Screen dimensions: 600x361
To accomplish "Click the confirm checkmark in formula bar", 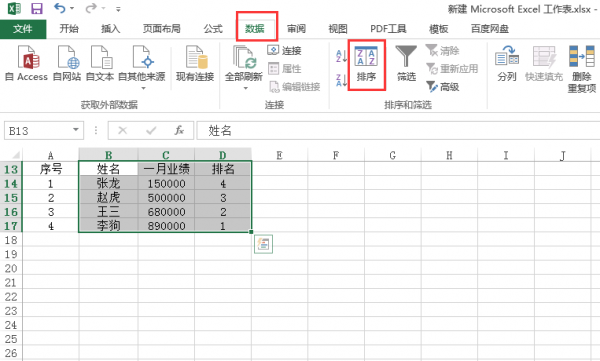I will click(x=151, y=131).
